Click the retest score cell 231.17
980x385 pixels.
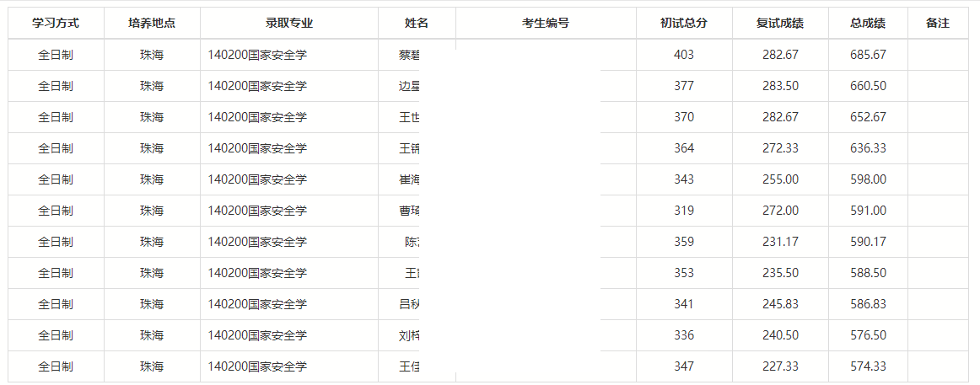(780, 242)
